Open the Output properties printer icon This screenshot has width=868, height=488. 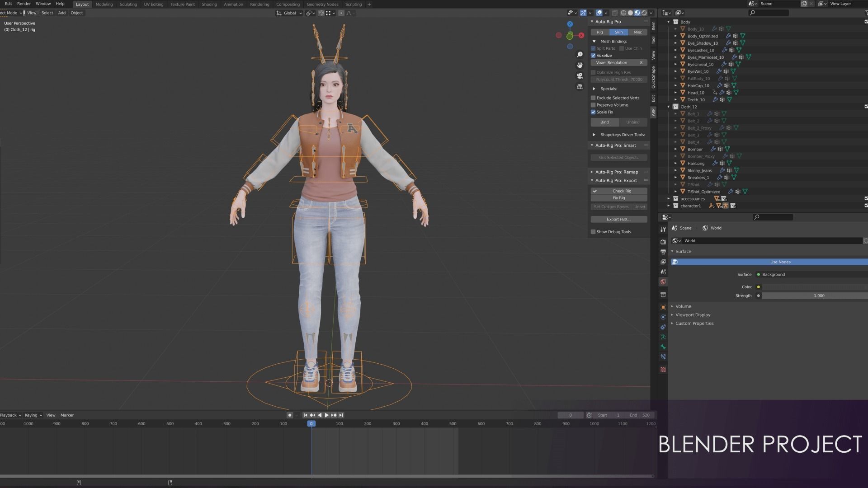click(x=663, y=252)
